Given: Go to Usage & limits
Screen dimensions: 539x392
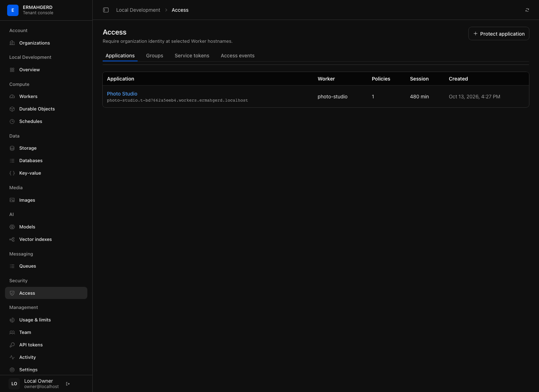Looking at the screenshot, I should pos(46,320).
